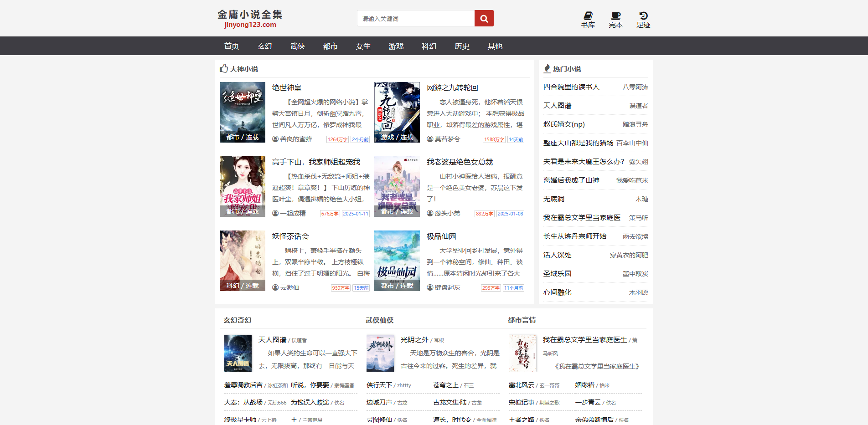Click the ink-pen icon beside 热门小说

[546, 68]
